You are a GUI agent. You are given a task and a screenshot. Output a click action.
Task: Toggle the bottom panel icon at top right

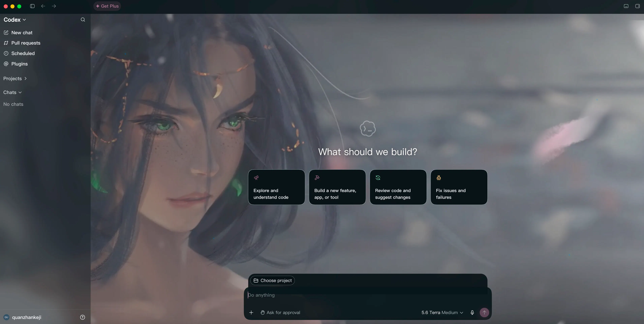tap(626, 6)
